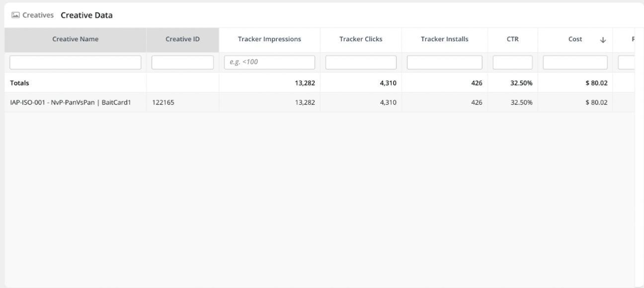Click the Creatives image icon in breadcrumb

click(x=14, y=15)
